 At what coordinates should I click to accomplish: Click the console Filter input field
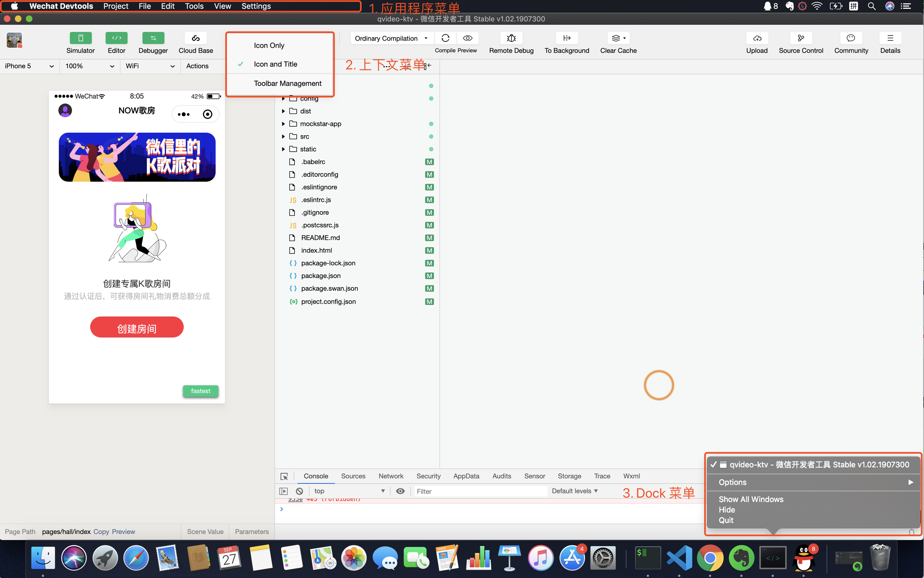480,492
